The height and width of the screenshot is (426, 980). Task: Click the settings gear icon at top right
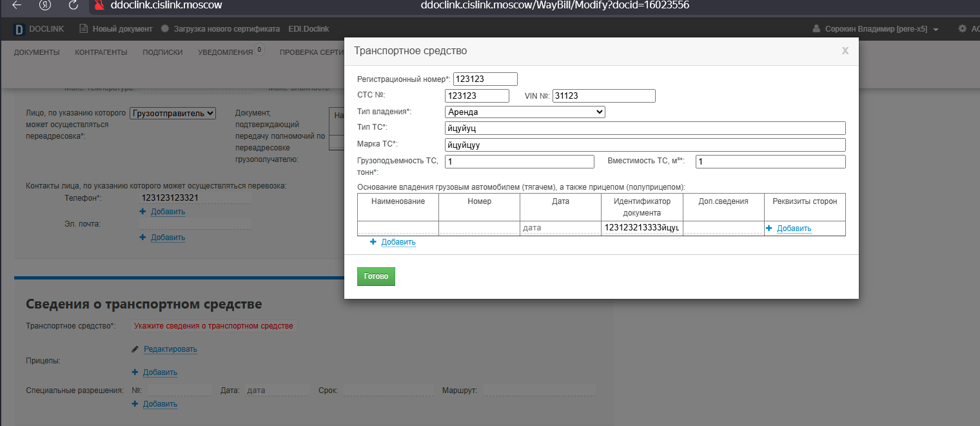pos(963,29)
